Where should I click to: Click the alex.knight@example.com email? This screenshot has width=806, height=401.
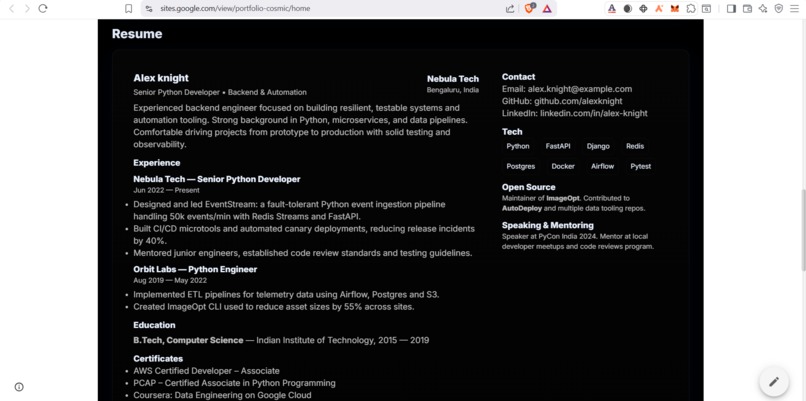pos(580,89)
